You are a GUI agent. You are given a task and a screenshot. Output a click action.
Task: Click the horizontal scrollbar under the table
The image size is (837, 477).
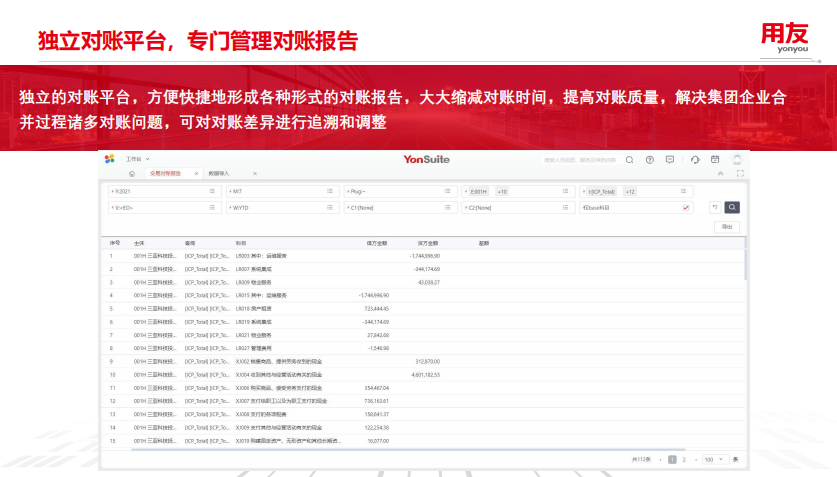tap(408, 450)
